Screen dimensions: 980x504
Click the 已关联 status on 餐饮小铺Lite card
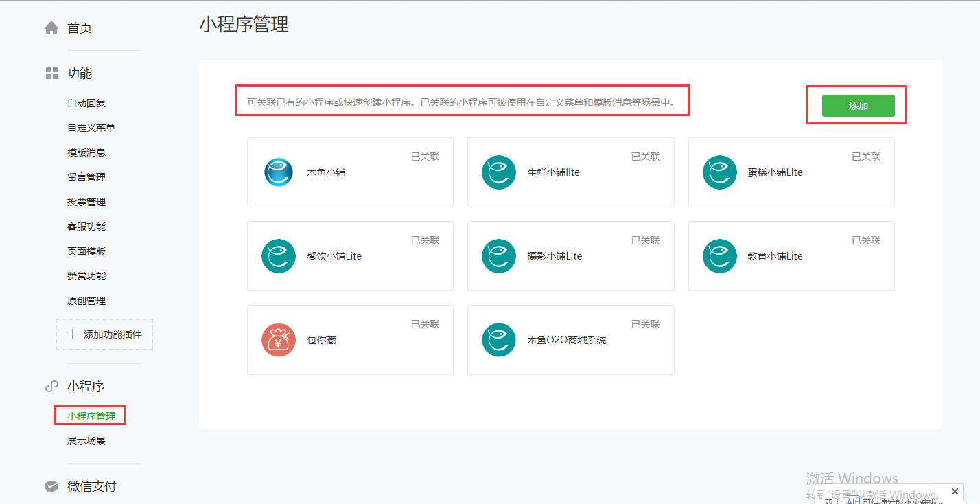coord(425,240)
